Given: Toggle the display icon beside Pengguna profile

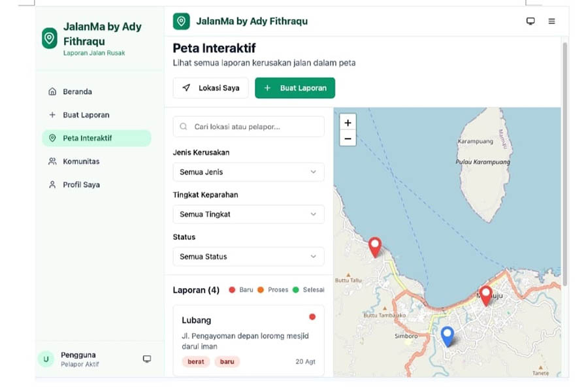Looking at the screenshot, I should [x=147, y=359].
